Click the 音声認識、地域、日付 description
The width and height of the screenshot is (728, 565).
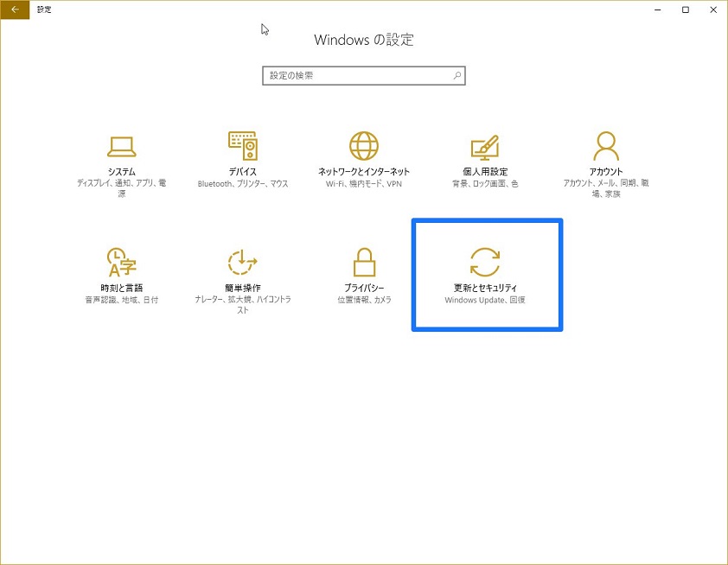[122, 300]
